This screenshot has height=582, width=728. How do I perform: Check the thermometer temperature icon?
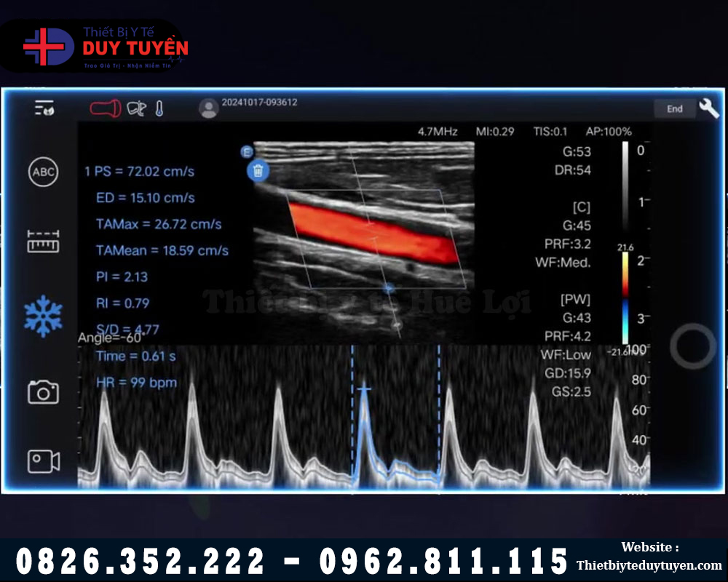point(159,109)
